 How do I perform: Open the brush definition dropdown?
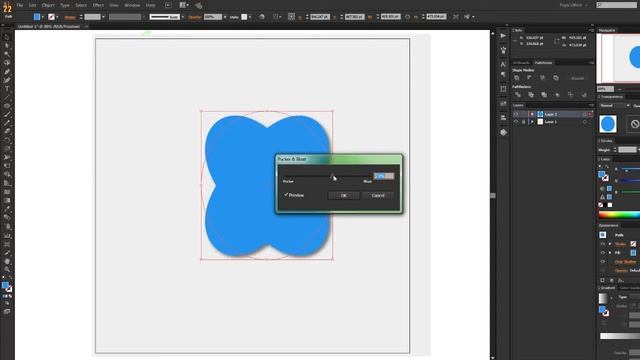coord(182,17)
